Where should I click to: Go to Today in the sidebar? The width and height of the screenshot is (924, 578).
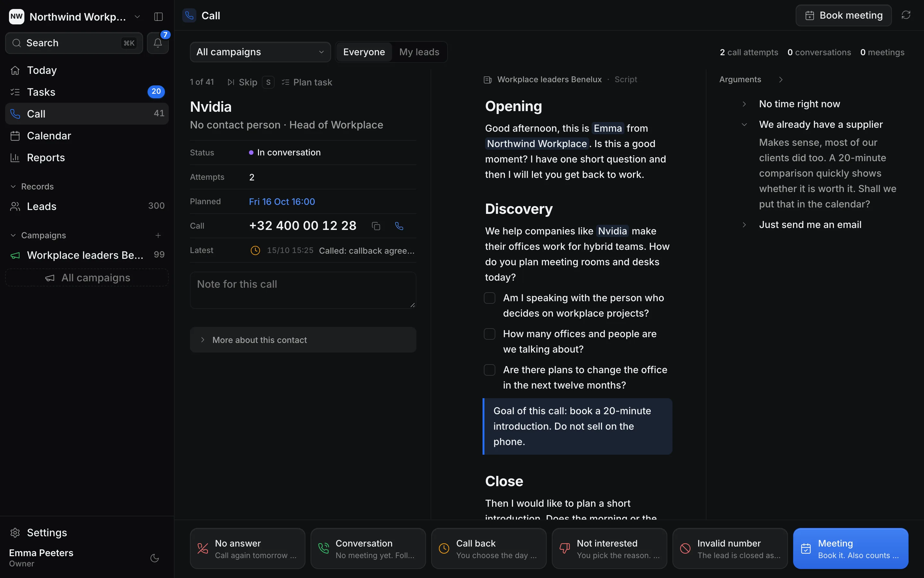pos(87,70)
